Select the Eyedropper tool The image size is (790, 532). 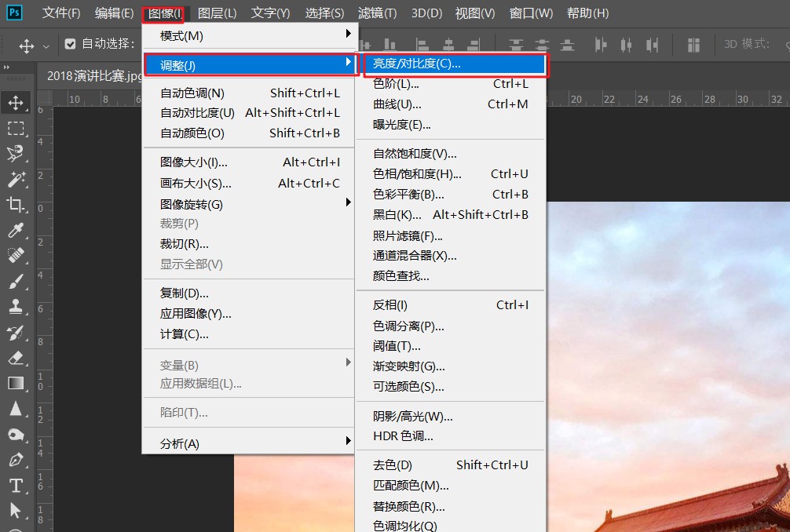[x=16, y=230]
